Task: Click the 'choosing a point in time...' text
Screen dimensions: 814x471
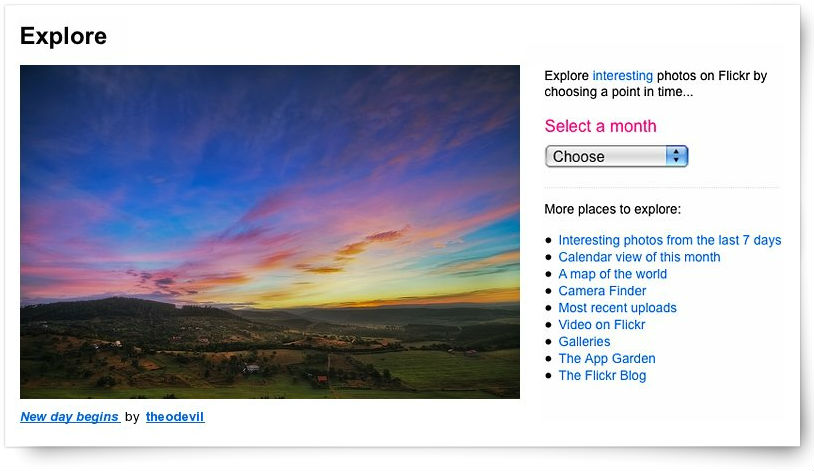Action: pos(619,92)
